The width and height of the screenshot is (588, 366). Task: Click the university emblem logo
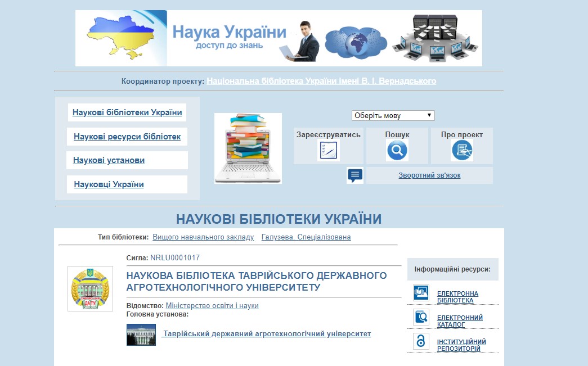point(90,288)
